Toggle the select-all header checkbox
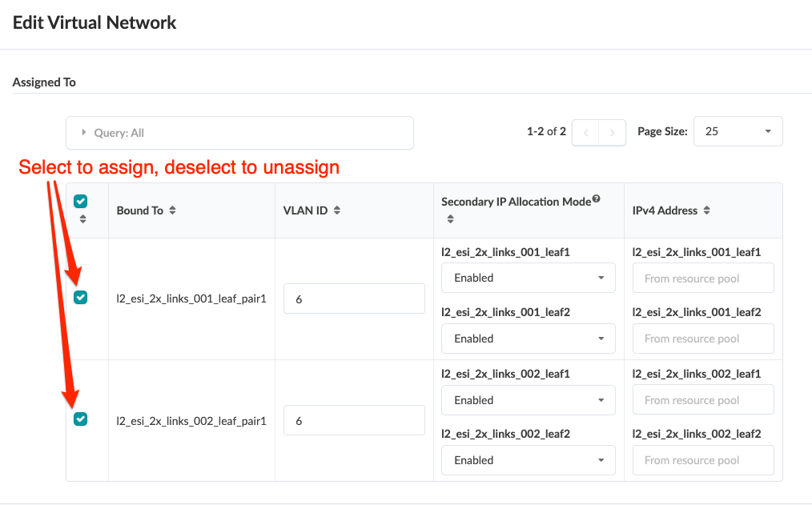The height and width of the screenshot is (505, 812). point(80,202)
